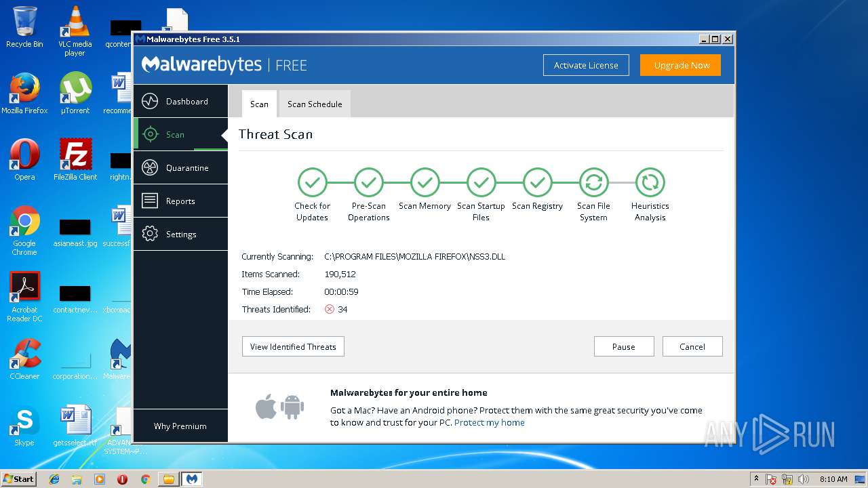
Task: Show hidden system tray icons
Action: 756,479
